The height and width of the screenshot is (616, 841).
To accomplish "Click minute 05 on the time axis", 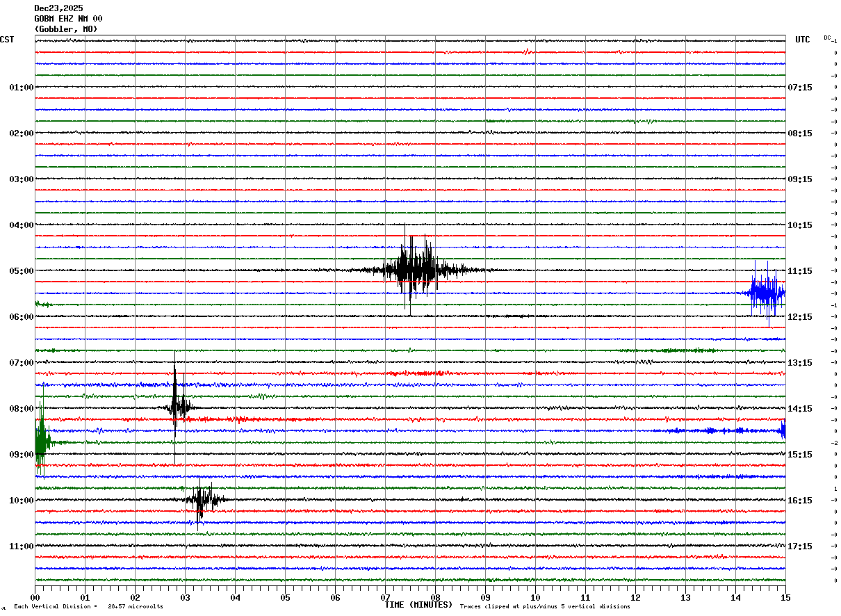I will click(x=285, y=597).
